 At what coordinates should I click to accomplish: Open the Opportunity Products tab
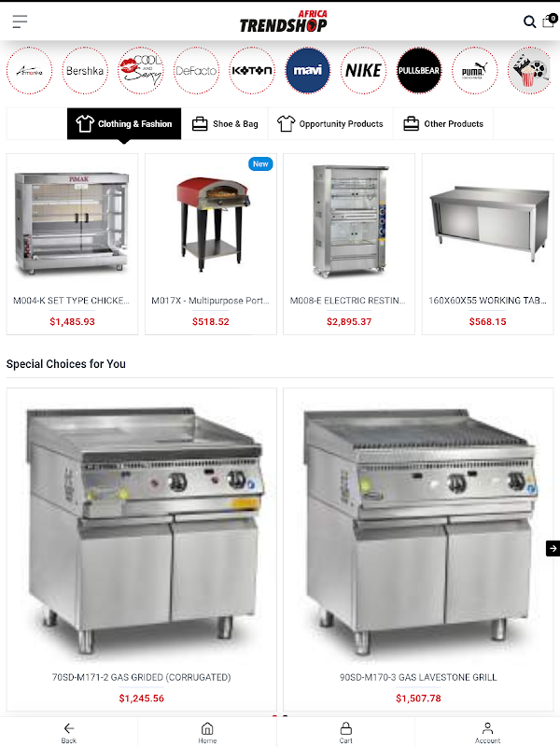click(330, 124)
